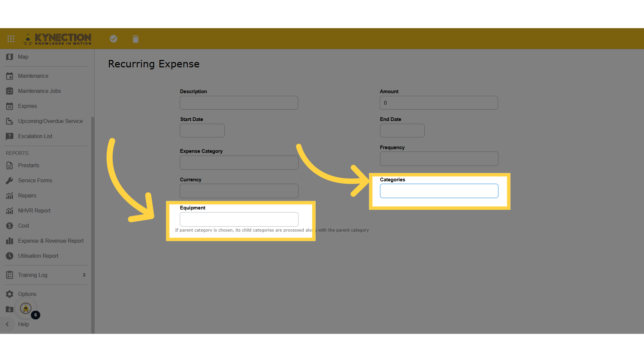Screen dimensions: 644x362
Task: Open the Options menu item
Action: pyautogui.click(x=27, y=294)
